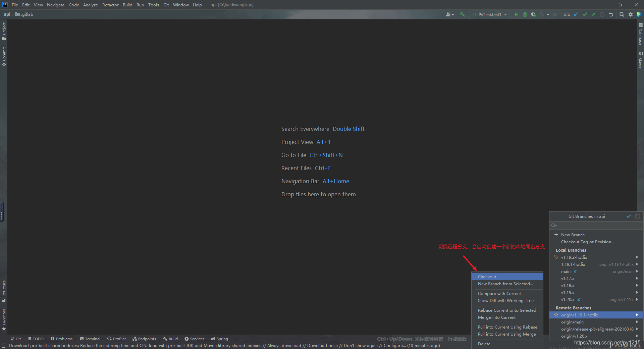Open the user account icon dropdown
The height and width of the screenshot is (349, 644).
tap(449, 14)
